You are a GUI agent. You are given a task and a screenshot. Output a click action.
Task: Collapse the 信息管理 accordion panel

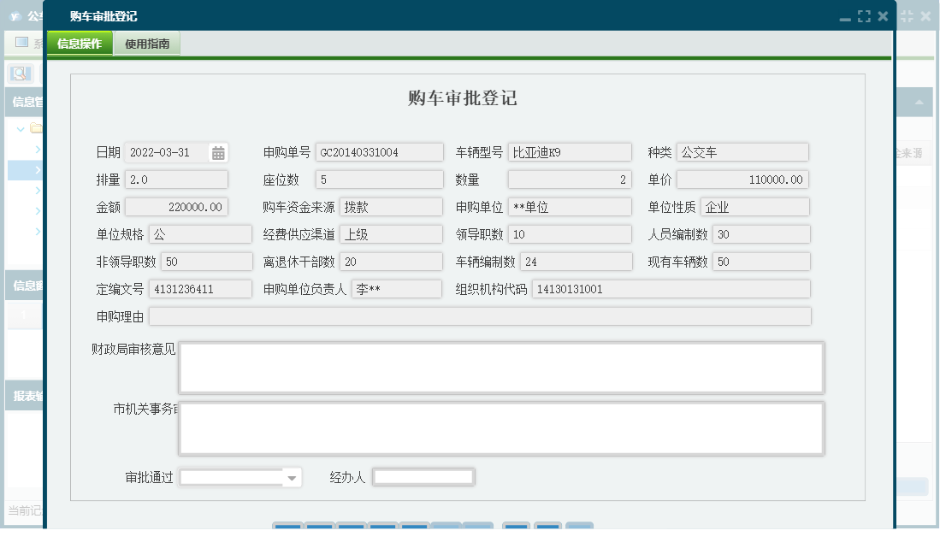click(21, 103)
